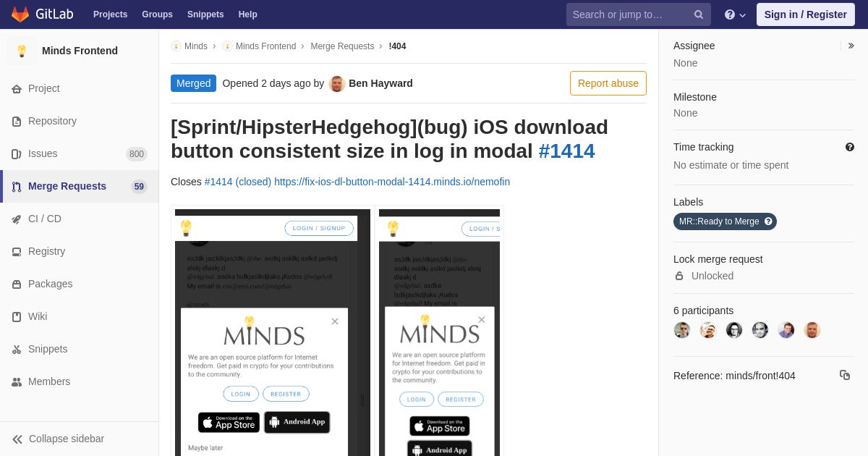
Task: Click the Merged status badge
Action: tap(193, 83)
